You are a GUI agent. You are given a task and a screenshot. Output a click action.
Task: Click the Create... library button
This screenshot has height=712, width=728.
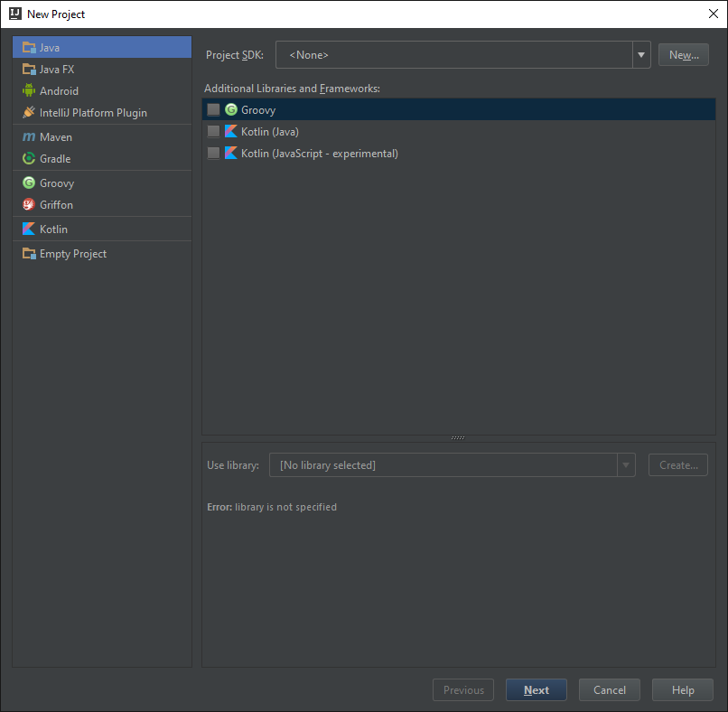678,465
